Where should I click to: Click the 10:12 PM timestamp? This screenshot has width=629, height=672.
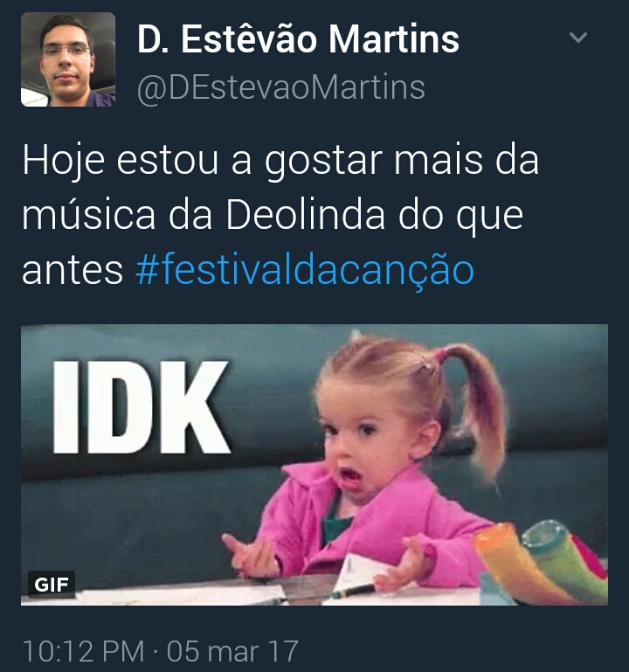tap(83, 651)
